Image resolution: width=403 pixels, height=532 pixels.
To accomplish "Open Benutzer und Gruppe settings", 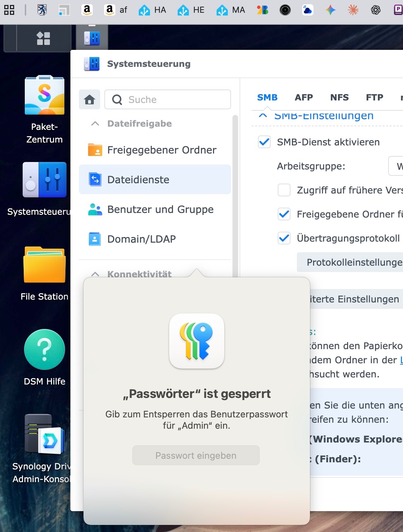I will [155, 209].
